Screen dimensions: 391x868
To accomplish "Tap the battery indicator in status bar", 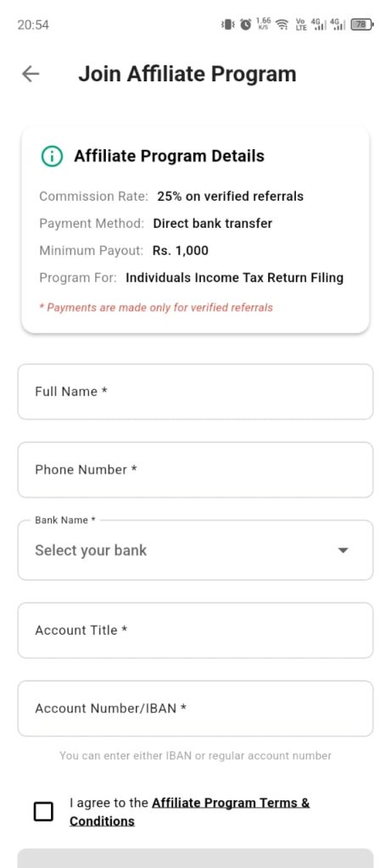I will [x=363, y=25].
